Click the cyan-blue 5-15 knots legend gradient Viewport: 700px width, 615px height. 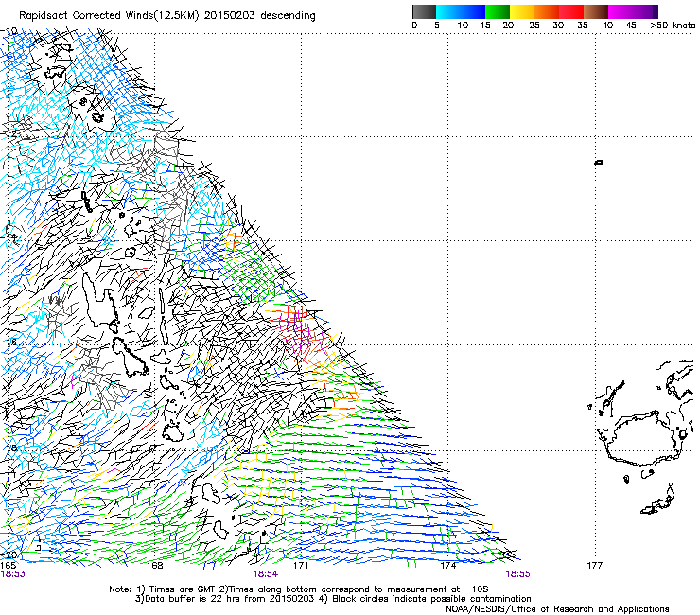tap(461, 11)
